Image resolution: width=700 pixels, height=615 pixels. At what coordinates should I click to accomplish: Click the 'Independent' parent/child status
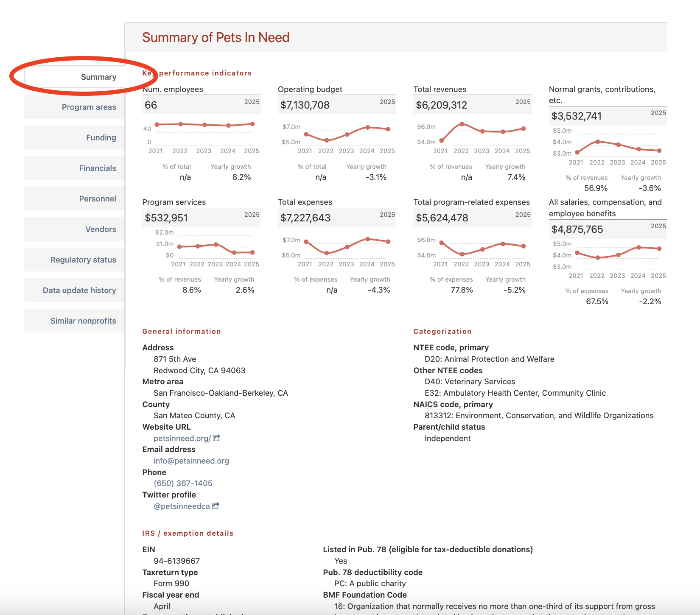(x=448, y=438)
